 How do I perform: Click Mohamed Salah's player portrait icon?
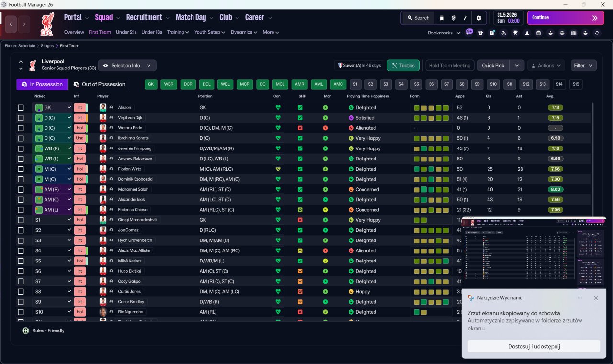pyautogui.click(x=103, y=189)
